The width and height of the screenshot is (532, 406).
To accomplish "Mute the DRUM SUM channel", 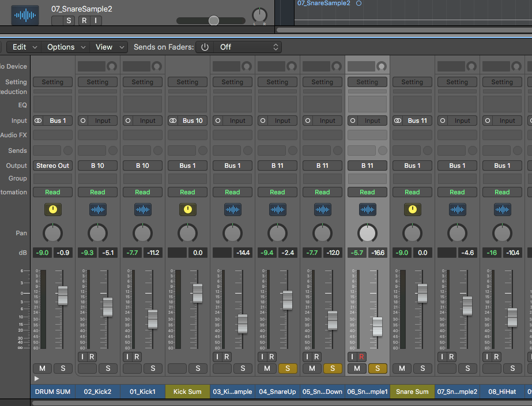I will pyautogui.click(x=41, y=369).
